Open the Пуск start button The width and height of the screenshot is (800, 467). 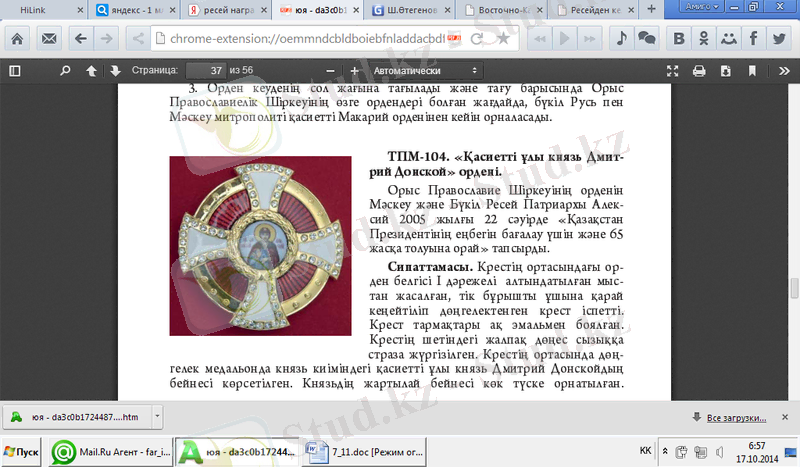[22, 452]
